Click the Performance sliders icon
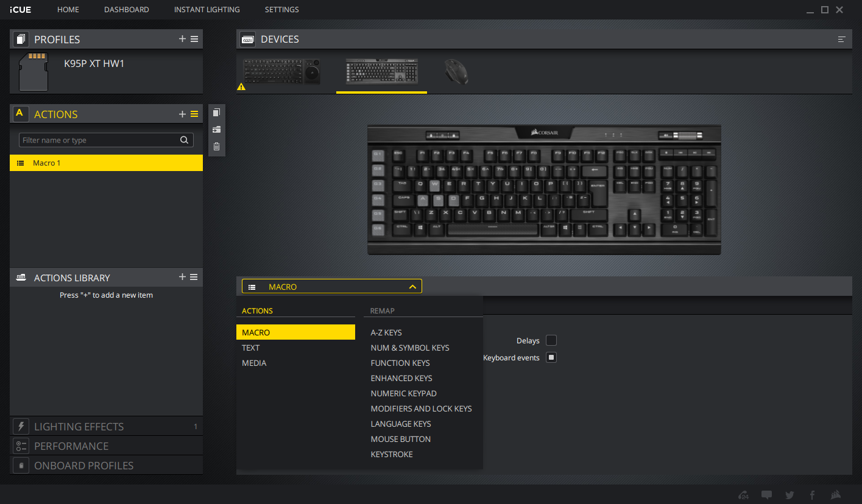The image size is (862, 504). tap(21, 446)
